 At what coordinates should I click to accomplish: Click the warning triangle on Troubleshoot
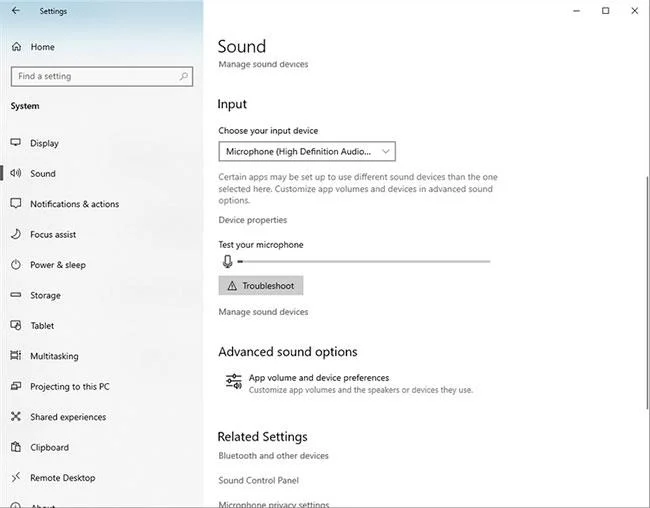pyautogui.click(x=232, y=286)
